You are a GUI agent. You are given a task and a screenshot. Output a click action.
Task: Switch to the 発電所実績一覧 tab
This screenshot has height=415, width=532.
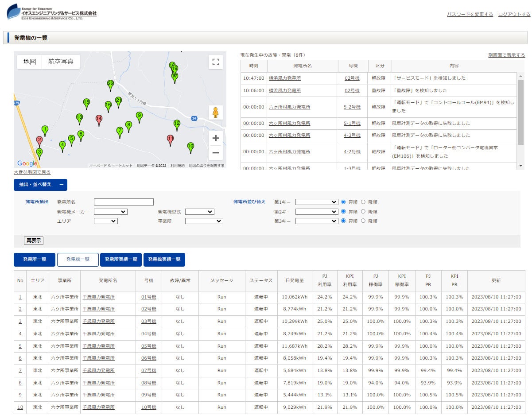point(121,260)
